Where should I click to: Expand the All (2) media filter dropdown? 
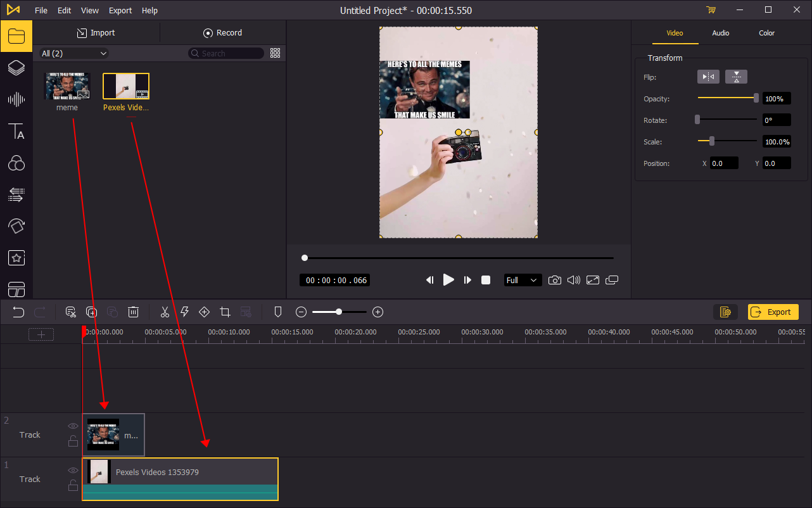click(74, 53)
